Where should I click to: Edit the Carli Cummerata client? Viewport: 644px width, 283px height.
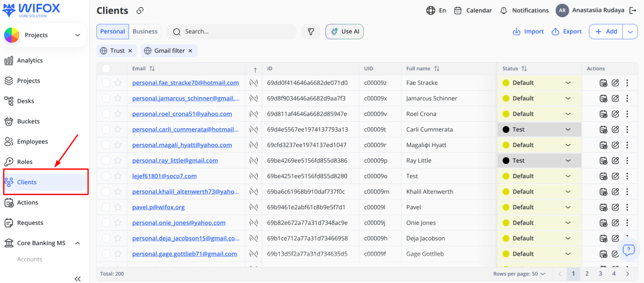click(x=615, y=129)
